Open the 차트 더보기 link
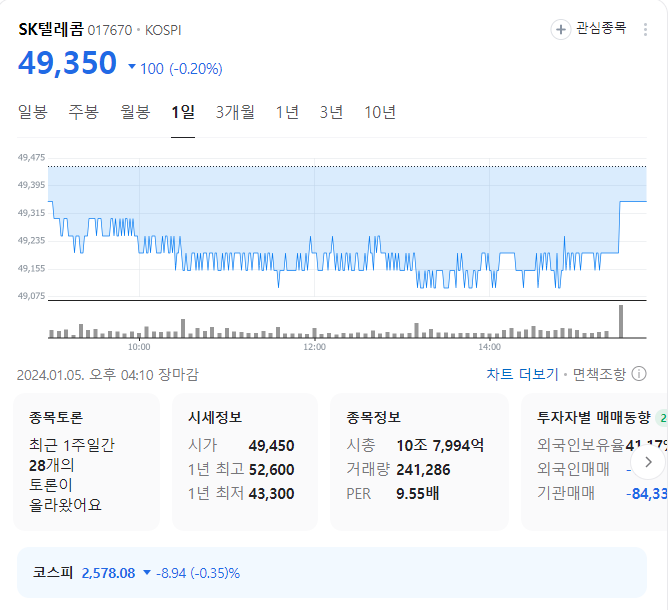668x610 pixels. [x=522, y=374]
